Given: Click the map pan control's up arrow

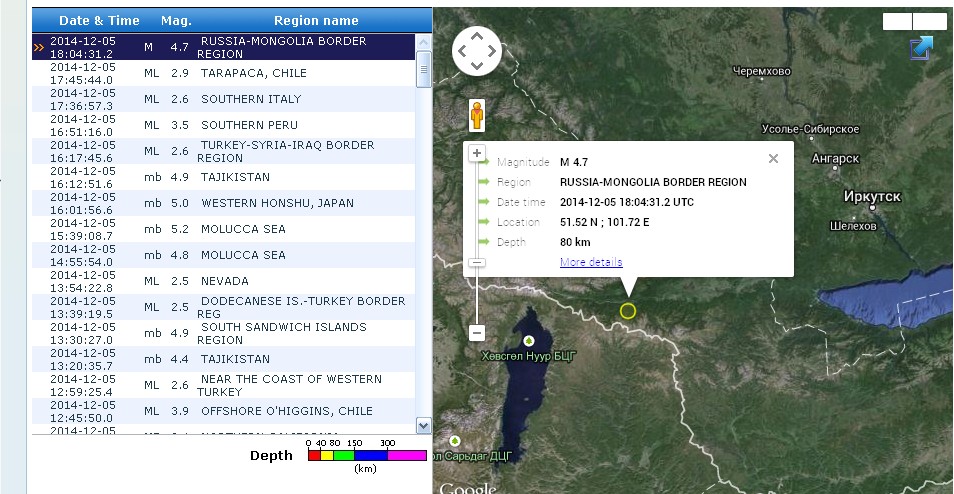Looking at the screenshot, I should click(x=477, y=36).
